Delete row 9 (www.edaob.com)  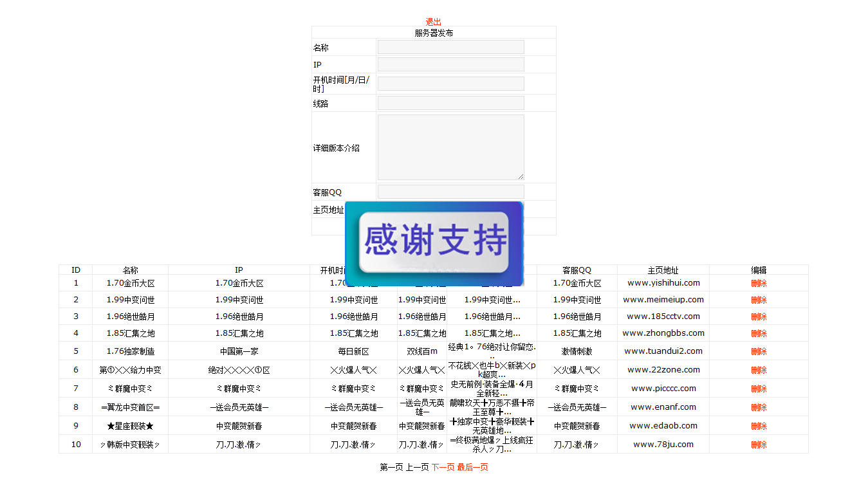(759, 426)
